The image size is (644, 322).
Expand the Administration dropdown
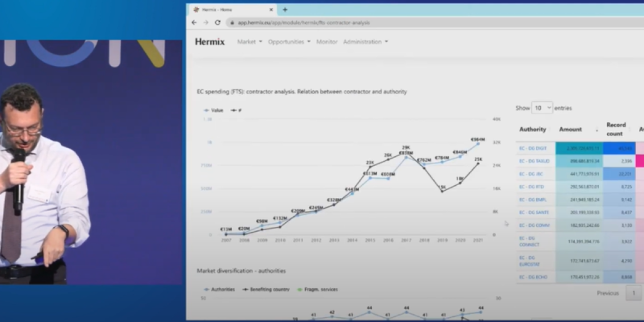[x=365, y=42]
